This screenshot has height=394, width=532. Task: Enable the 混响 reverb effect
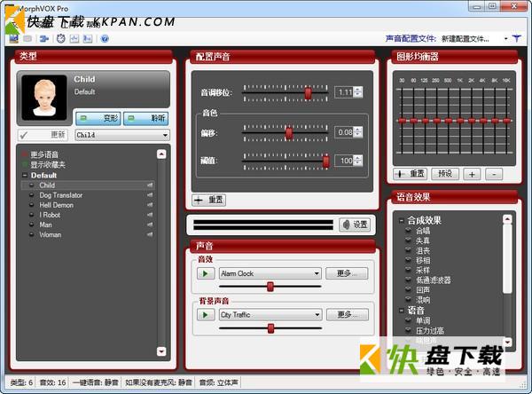[409, 300]
